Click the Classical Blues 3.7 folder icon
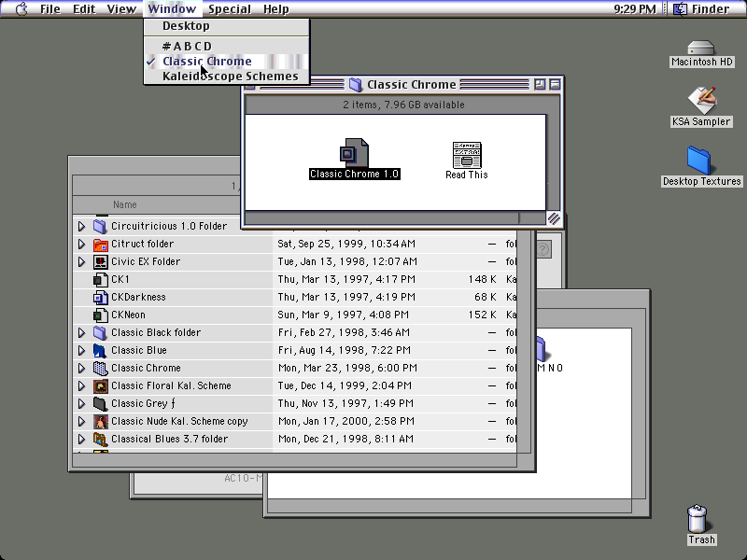 (x=100, y=439)
